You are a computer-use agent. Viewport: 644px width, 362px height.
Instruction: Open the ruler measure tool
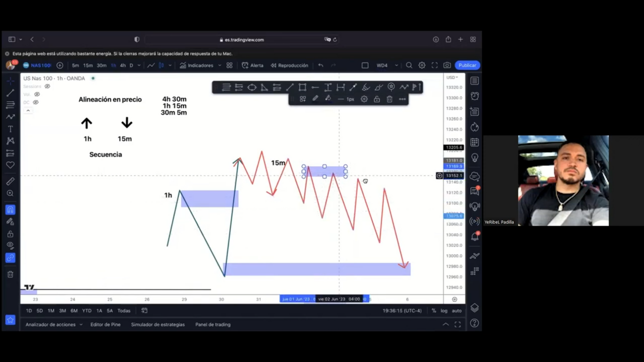point(10,181)
